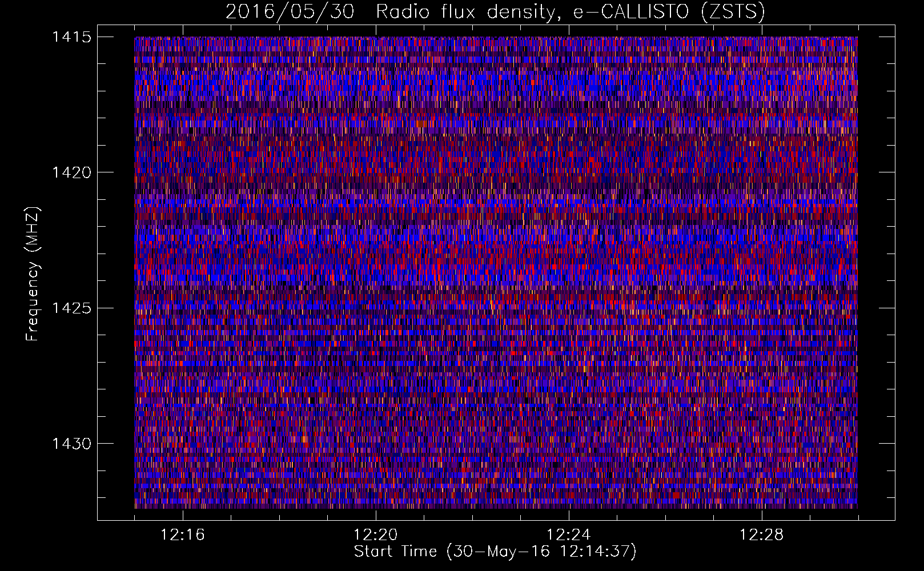Image resolution: width=924 pixels, height=571 pixels.
Task: Click the '12:24' time axis label
Action: (x=569, y=535)
